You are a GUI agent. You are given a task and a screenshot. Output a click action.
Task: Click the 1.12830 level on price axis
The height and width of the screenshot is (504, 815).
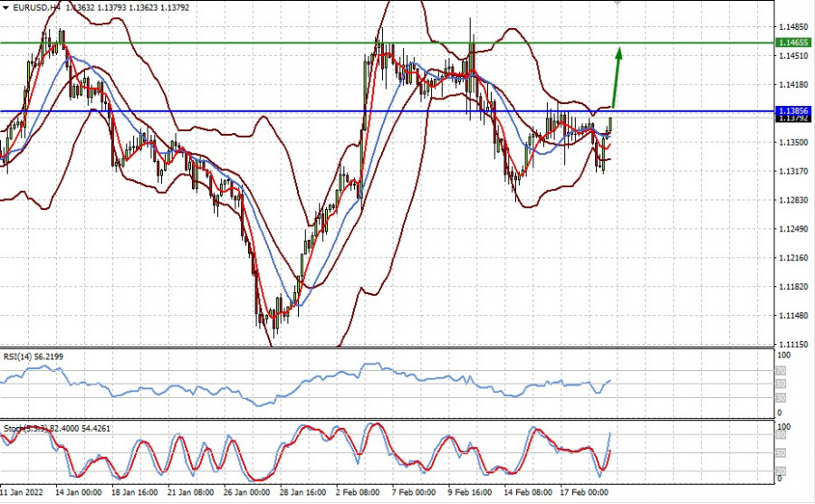793,200
